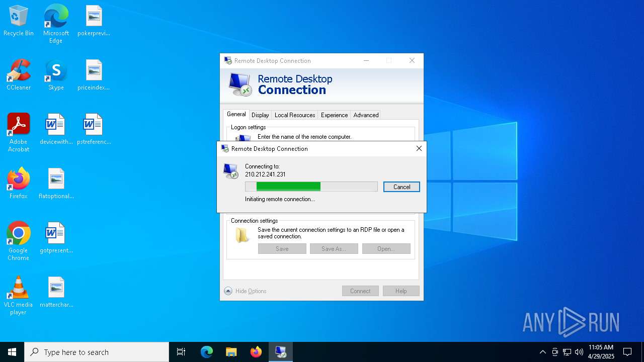Switch to the Local Resources tab
Screen dimensions: 644x362
point(295,115)
